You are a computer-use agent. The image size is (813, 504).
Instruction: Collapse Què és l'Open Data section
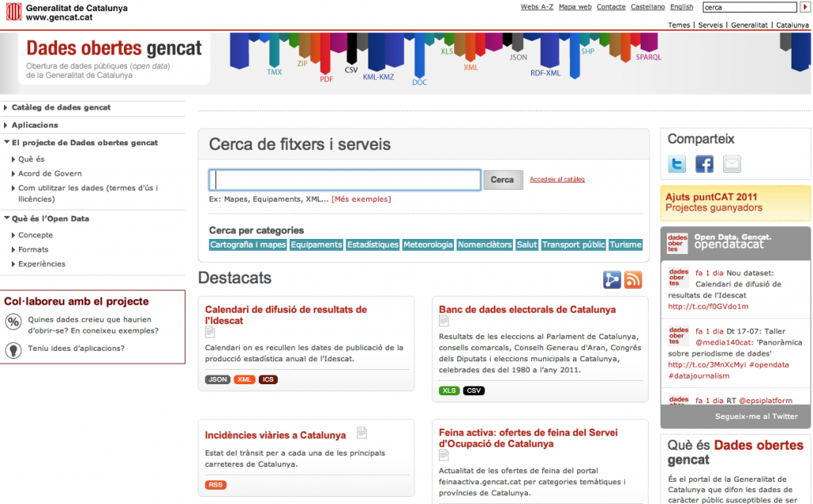50,218
